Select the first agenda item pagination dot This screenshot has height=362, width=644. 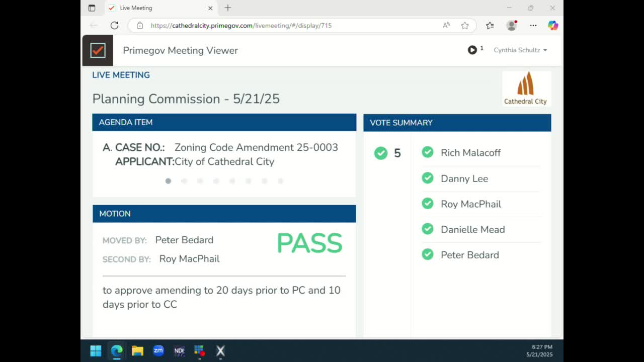(168, 181)
